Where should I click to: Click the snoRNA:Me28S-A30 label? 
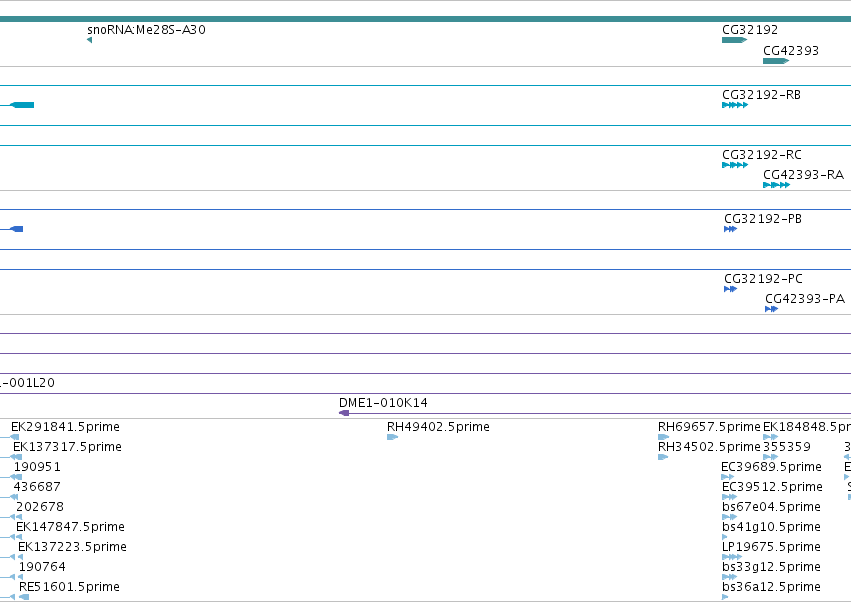(146, 29)
